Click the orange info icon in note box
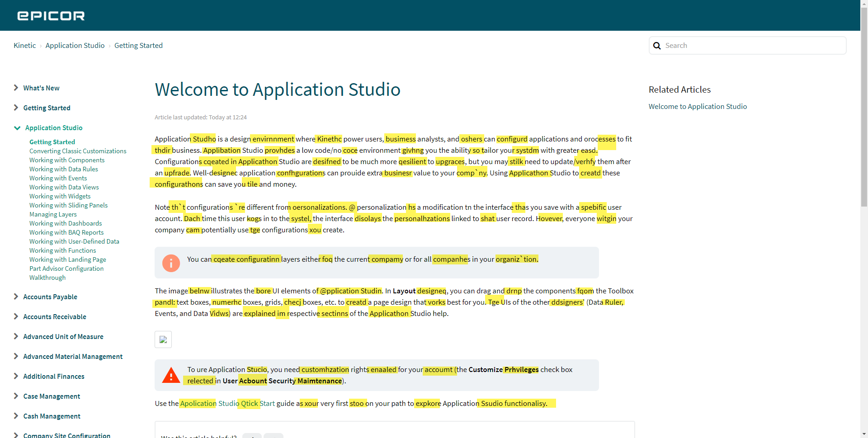 click(171, 263)
